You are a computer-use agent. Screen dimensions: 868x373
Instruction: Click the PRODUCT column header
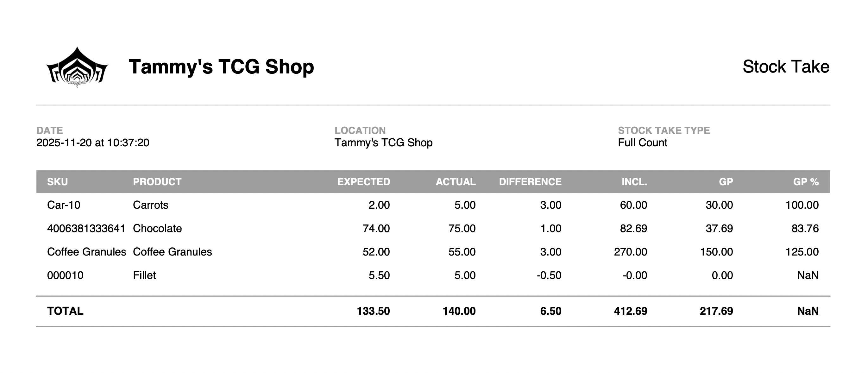click(x=157, y=182)
